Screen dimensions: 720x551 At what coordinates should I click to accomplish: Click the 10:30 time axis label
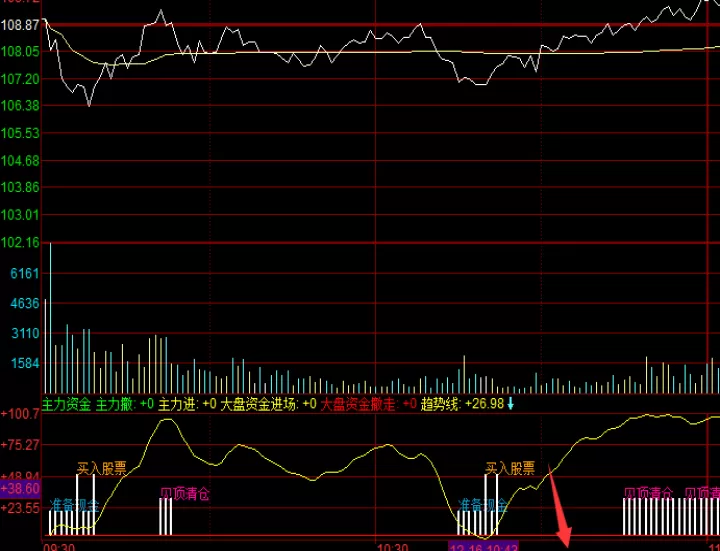pos(392,547)
